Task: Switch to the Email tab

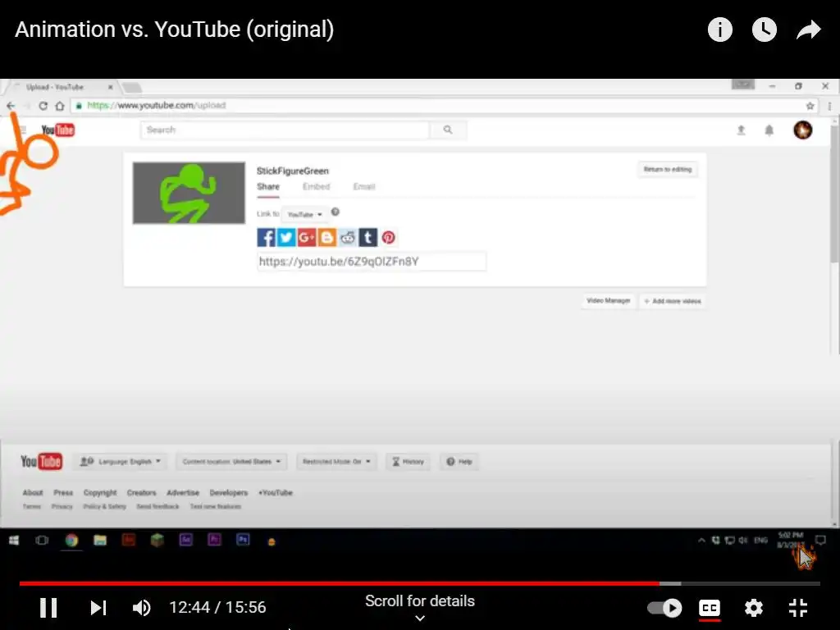Action: click(363, 186)
